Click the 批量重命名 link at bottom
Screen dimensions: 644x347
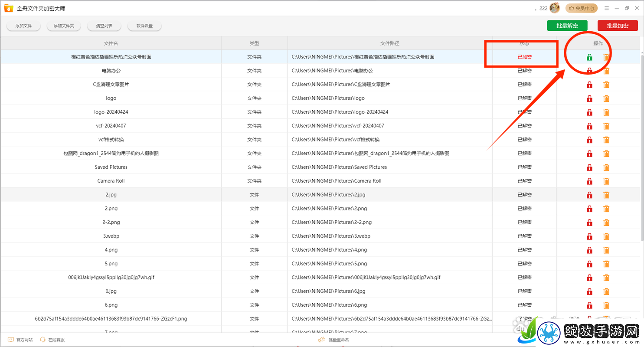(x=339, y=340)
